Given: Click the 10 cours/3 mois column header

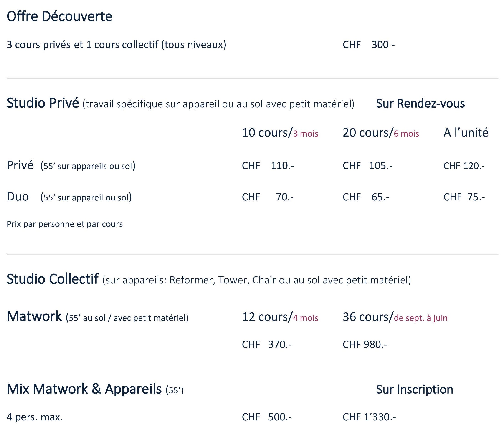Looking at the screenshot, I should tap(280, 133).
